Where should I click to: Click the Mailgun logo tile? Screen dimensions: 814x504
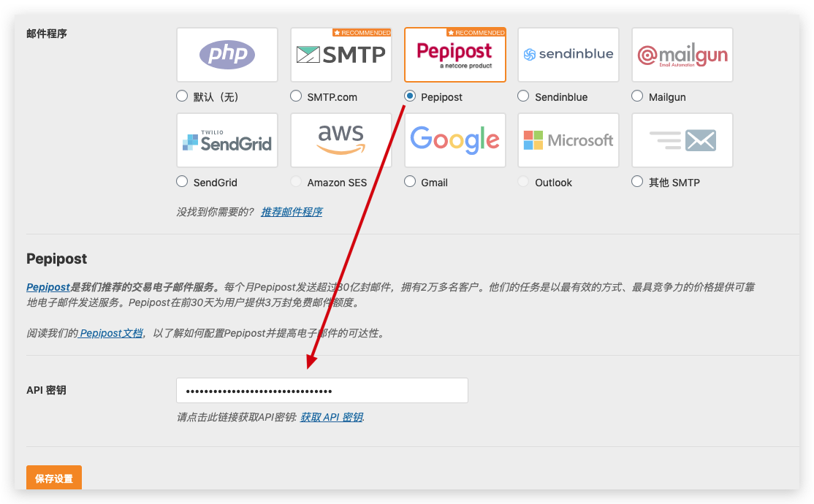[682, 55]
